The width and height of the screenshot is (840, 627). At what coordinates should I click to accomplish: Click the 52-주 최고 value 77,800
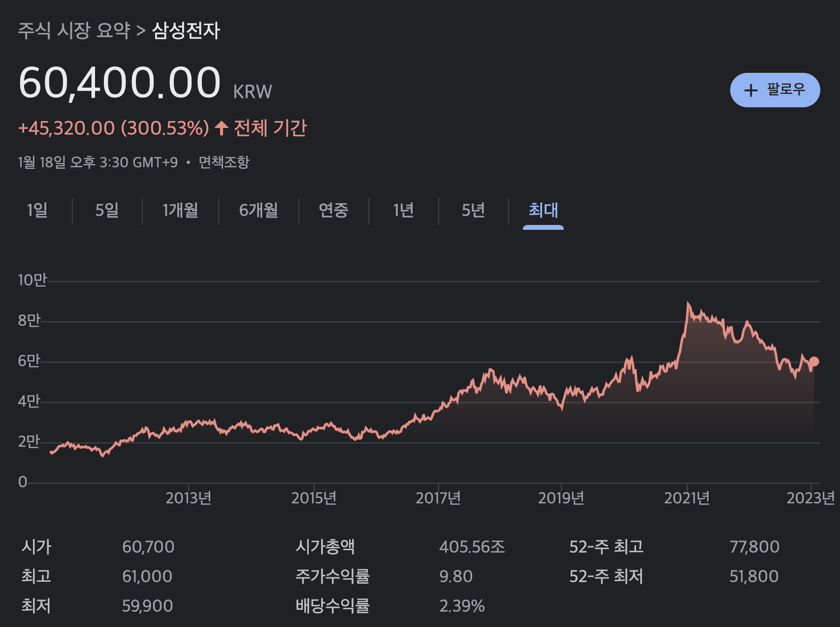[754, 547]
